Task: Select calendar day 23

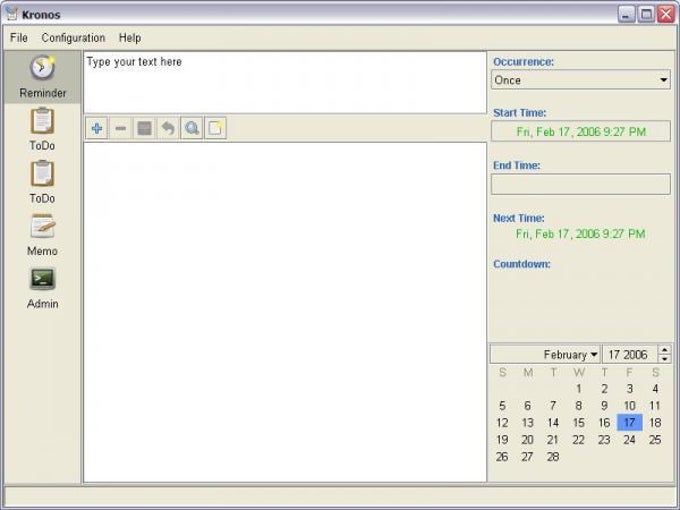Action: (x=604, y=439)
